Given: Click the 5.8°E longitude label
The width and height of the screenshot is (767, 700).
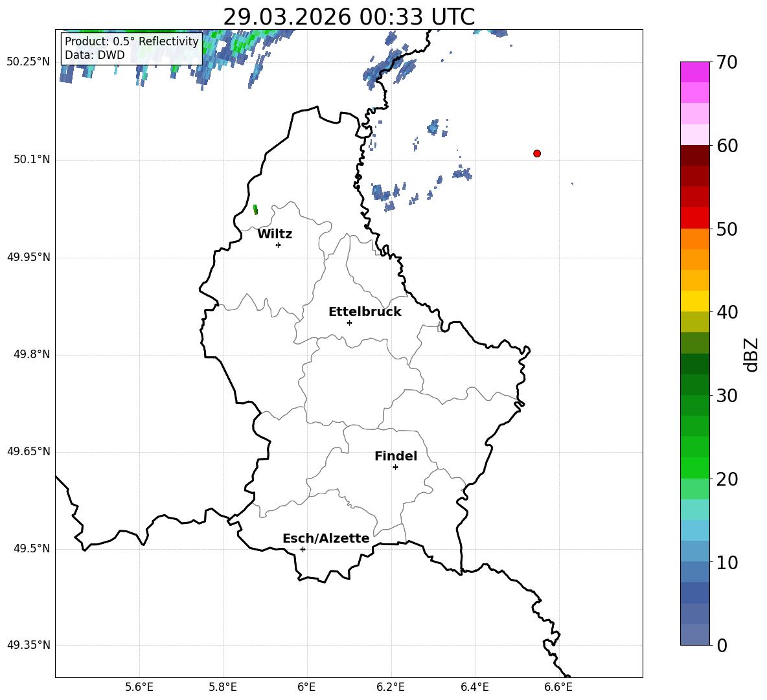Looking at the screenshot, I should coord(223,687).
